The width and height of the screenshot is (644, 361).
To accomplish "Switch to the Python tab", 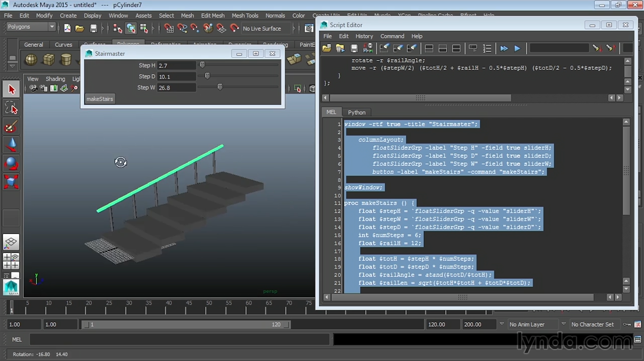I will pyautogui.click(x=356, y=112).
